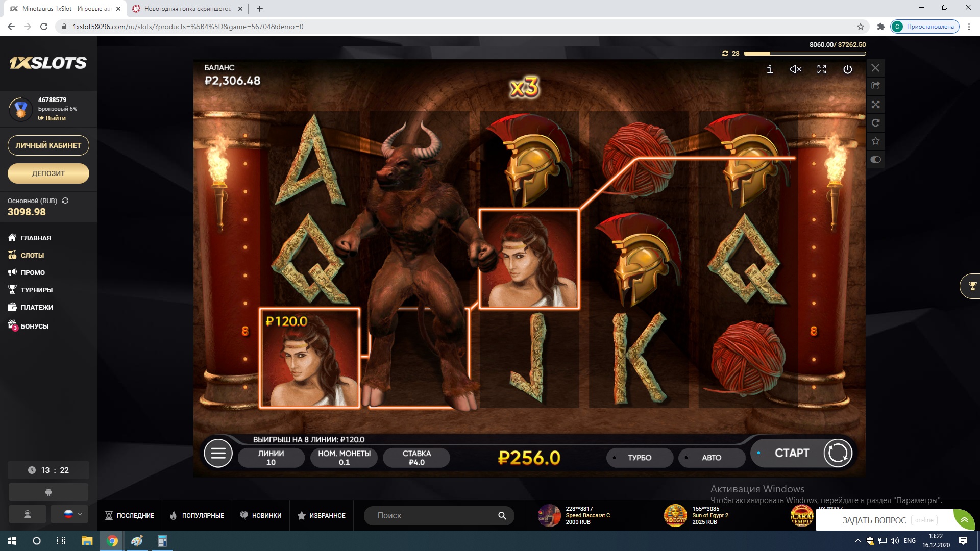980x551 pixels.
Task: Refresh the main RUB balance icon
Action: [x=65, y=201]
